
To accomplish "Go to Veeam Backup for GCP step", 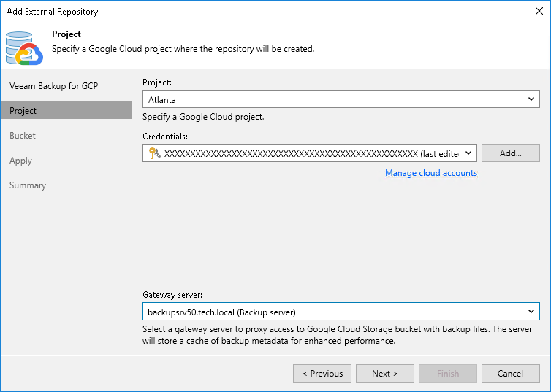I will coord(66,86).
